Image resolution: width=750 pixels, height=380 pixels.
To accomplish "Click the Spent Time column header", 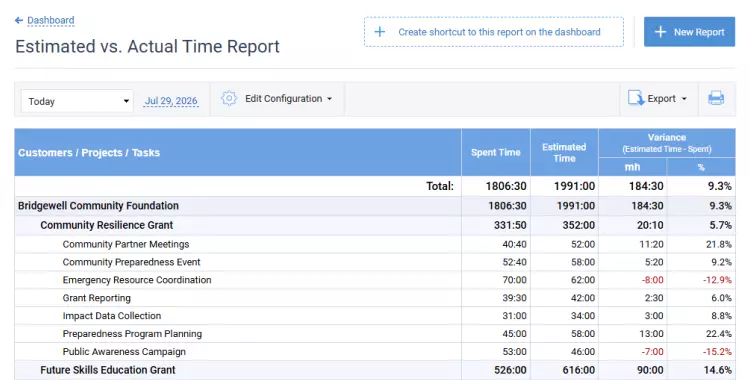I will click(x=496, y=152).
